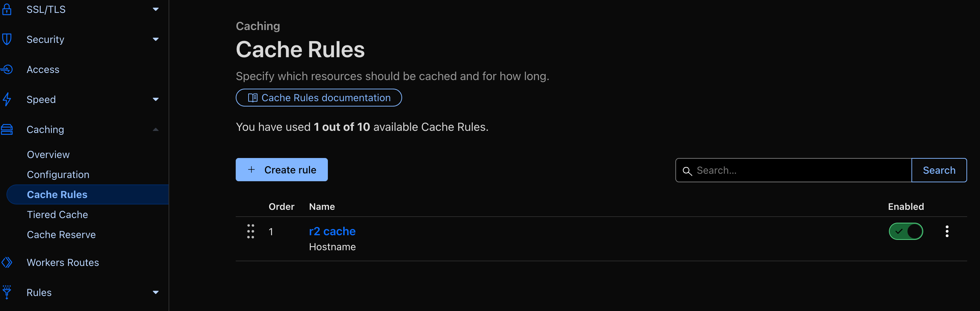The image size is (980, 311).
Task: Expand the Security section arrow
Action: [x=156, y=39]
